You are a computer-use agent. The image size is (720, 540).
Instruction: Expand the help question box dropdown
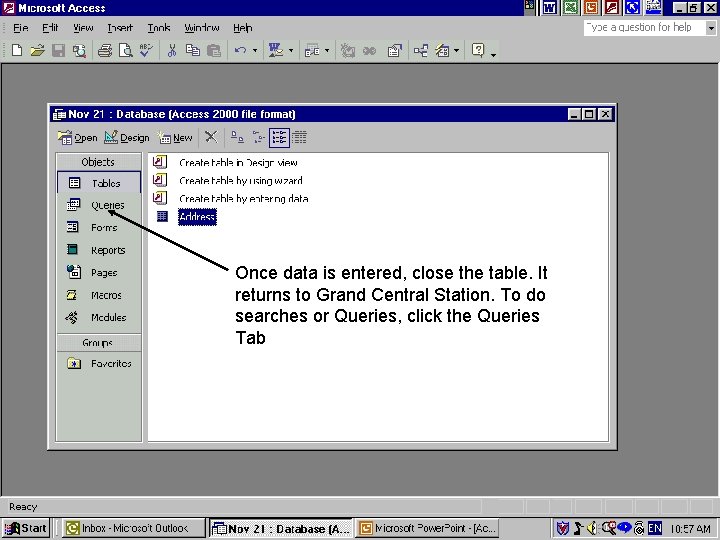[x=711, y=28]
